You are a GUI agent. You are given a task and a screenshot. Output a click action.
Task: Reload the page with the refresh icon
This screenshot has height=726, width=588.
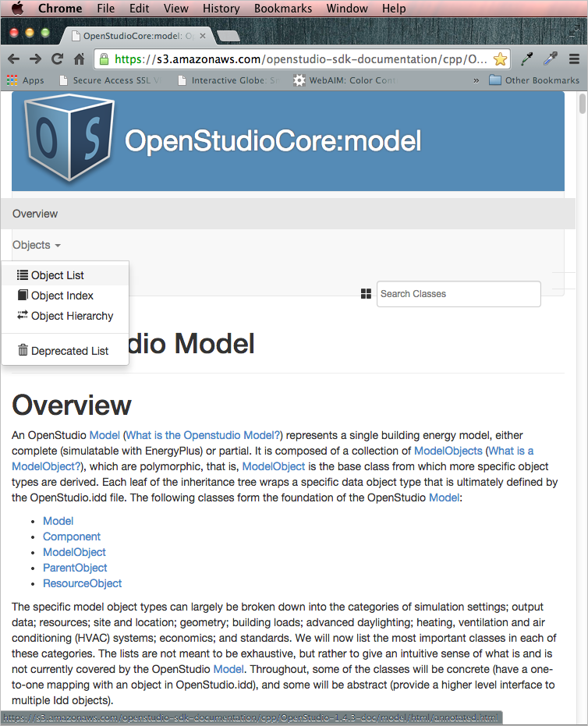[57, 59]
